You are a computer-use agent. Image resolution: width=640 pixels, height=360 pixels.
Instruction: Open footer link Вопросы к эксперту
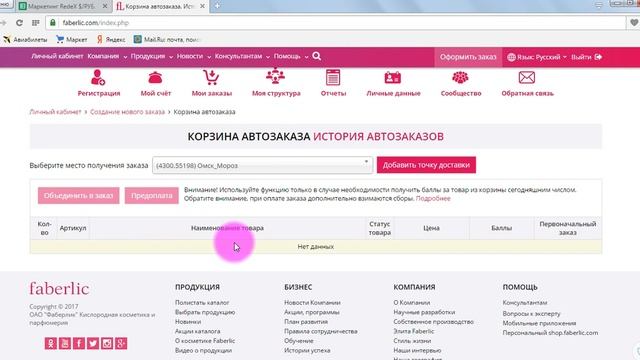[531, 313]
